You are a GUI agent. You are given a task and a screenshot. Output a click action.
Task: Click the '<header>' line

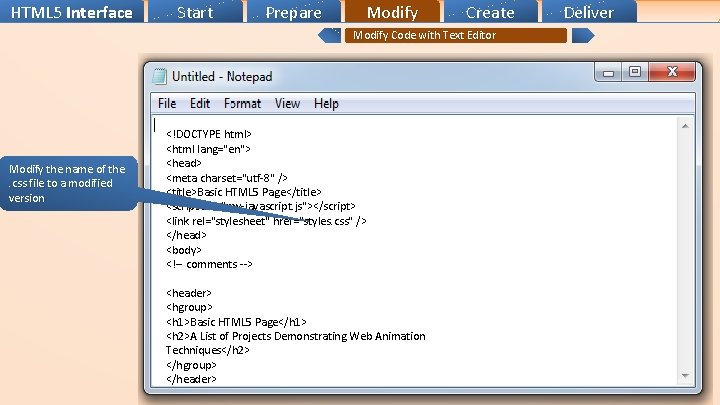(189, 293)
